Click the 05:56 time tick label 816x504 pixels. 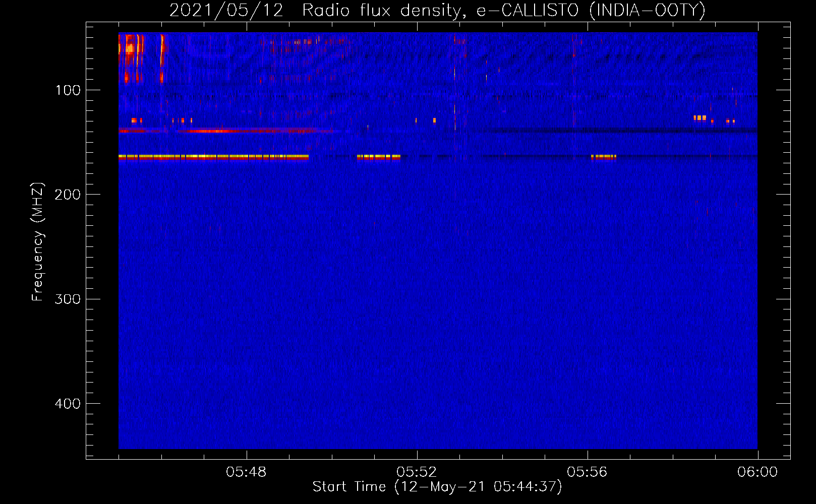click(587, 472)
